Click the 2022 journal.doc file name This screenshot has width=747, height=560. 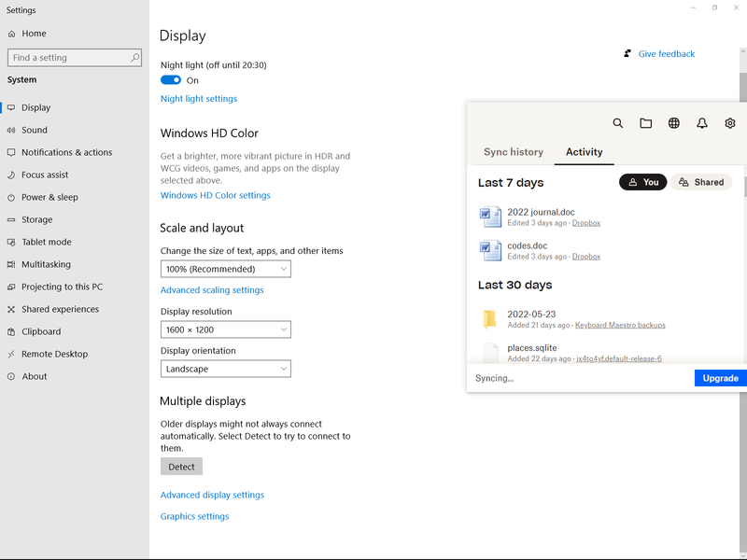click(541, 213)
